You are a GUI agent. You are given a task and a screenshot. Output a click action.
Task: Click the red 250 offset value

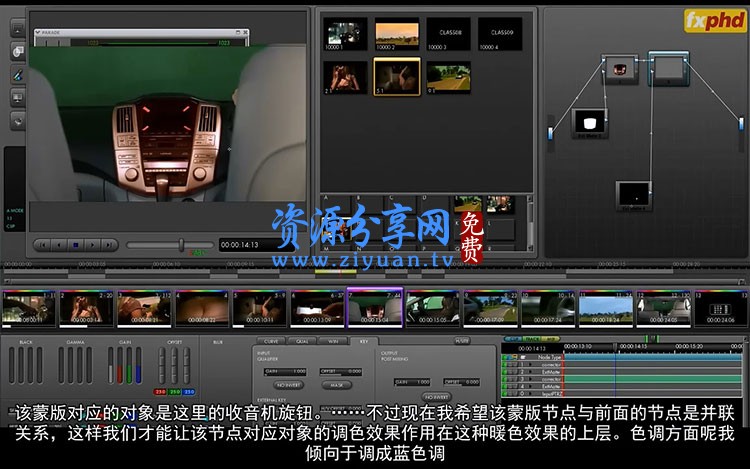pyautogui.click(x=160, y=392)
